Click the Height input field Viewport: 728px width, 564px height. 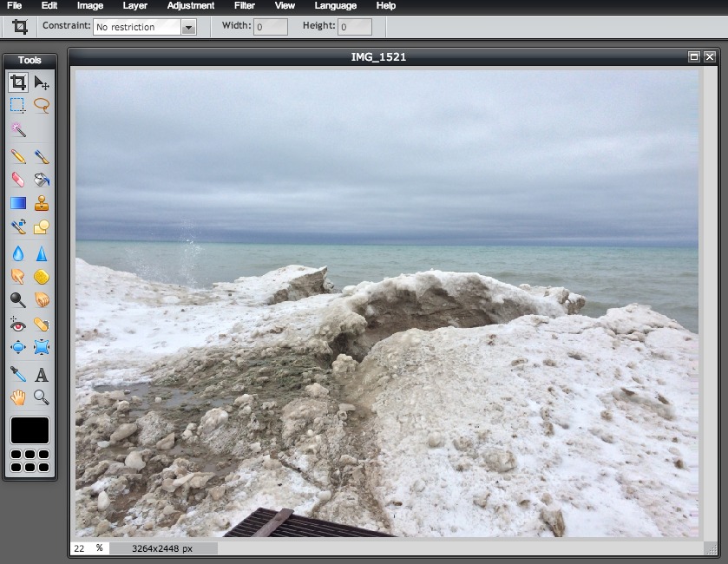point(355,27)
